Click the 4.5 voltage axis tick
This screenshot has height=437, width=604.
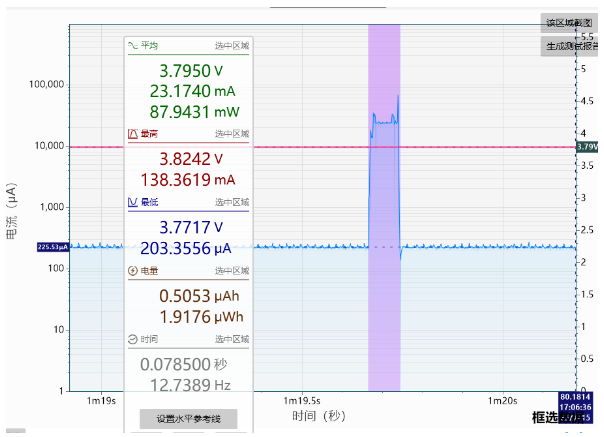[x=587, y=101]
